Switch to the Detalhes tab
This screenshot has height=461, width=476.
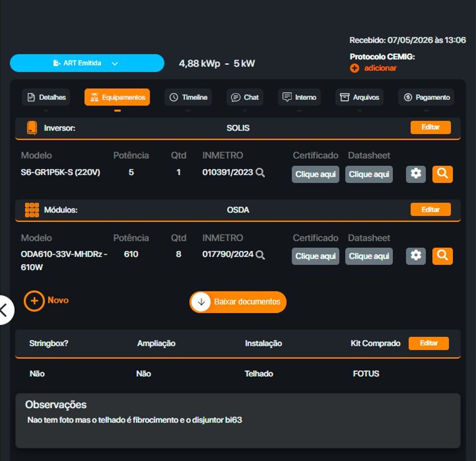tap(46, 97)
